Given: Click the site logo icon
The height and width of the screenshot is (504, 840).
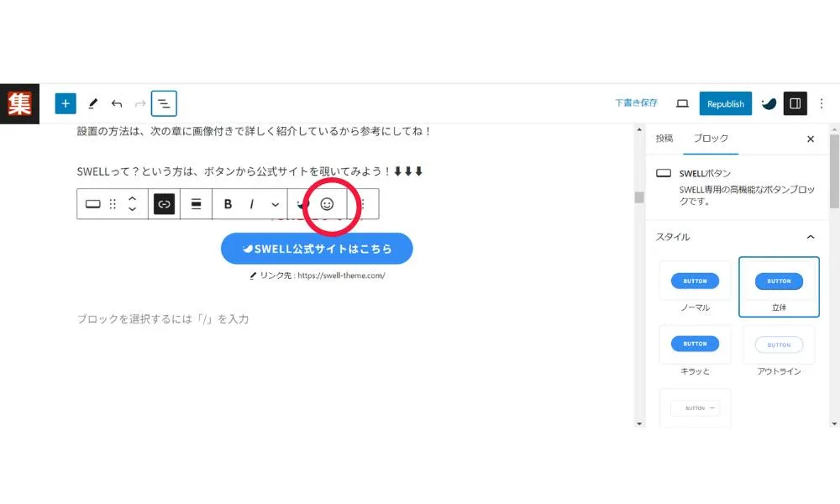Looking at the screenshot, I should [20, 103].
